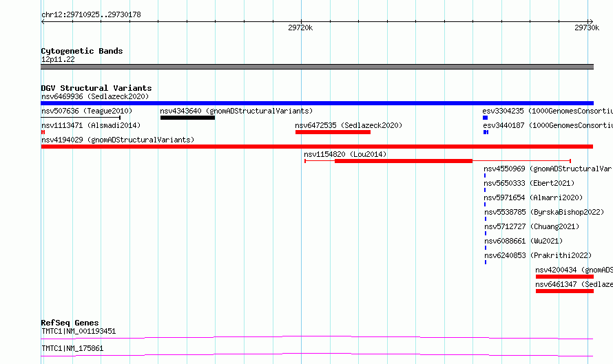Click the 29730k ruler tick label
613x364 pixels.
pos(587,28)
